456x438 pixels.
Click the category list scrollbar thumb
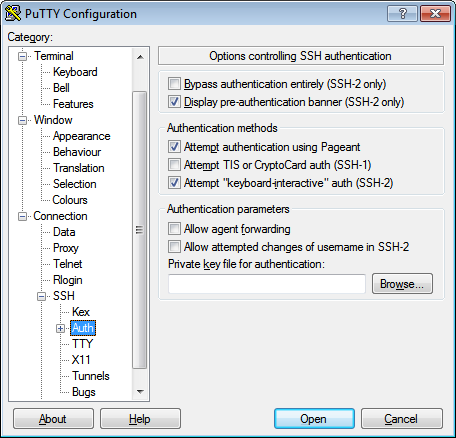tap(140, 230)
